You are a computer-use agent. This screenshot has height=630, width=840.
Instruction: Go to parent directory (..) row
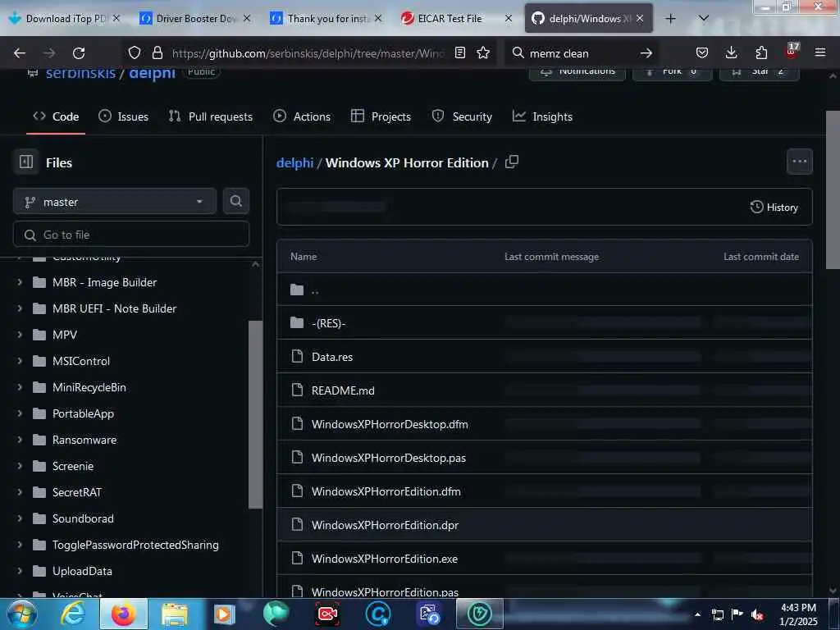point(545,290)
